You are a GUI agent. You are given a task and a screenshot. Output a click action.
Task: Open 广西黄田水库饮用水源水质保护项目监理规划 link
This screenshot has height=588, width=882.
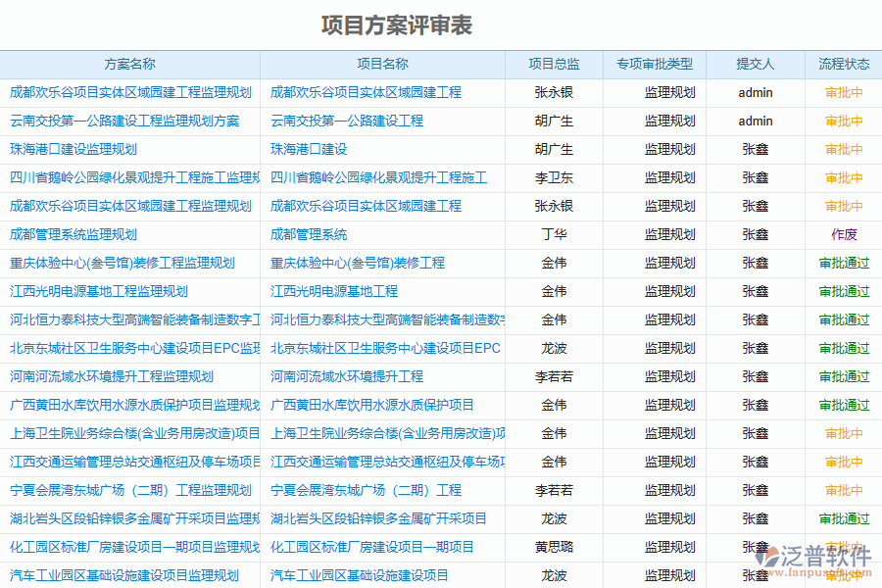tap(134, 405)
